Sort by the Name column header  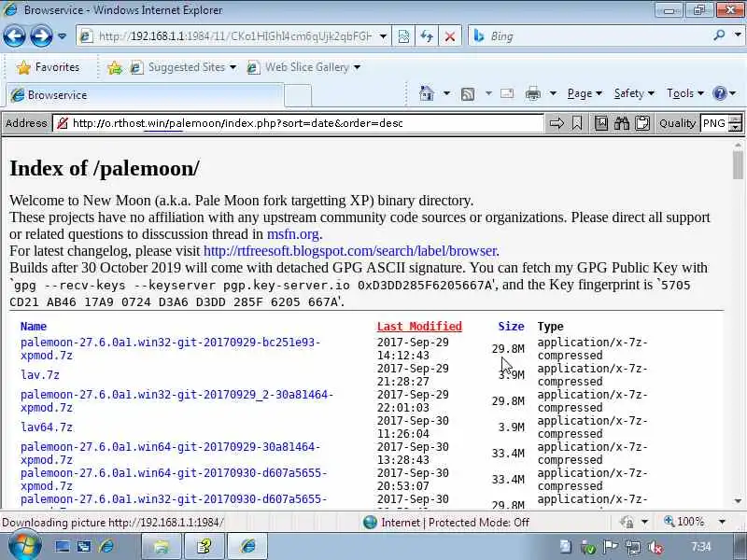(x=34, y=327)
